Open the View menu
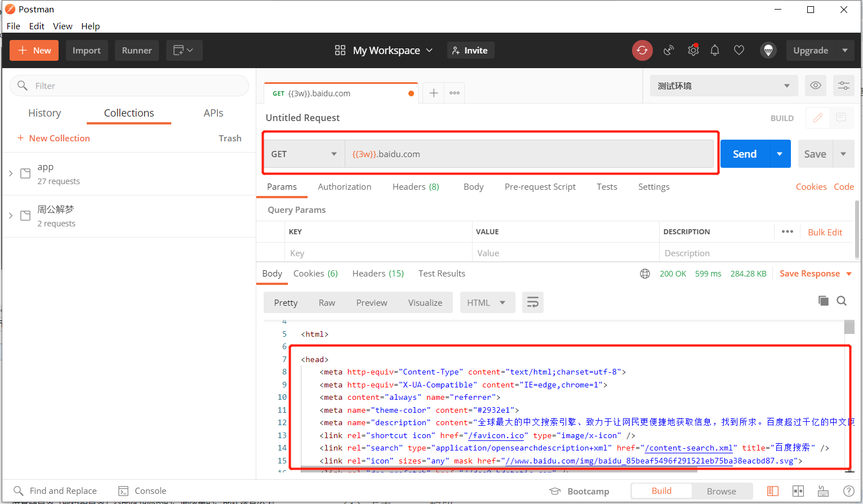This screenshot has height=504, width=863. 63,26
